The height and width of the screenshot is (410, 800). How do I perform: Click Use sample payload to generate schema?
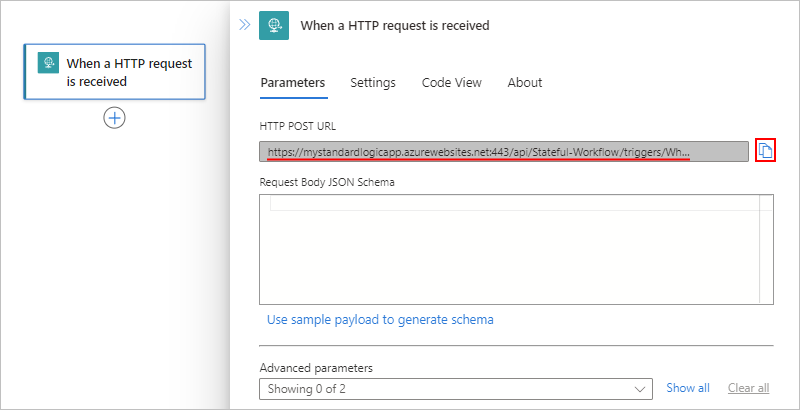tap(380, 320)
